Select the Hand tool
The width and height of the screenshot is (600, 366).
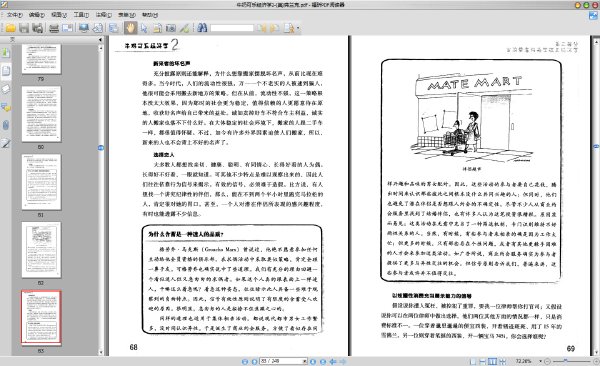pos(130,28)
